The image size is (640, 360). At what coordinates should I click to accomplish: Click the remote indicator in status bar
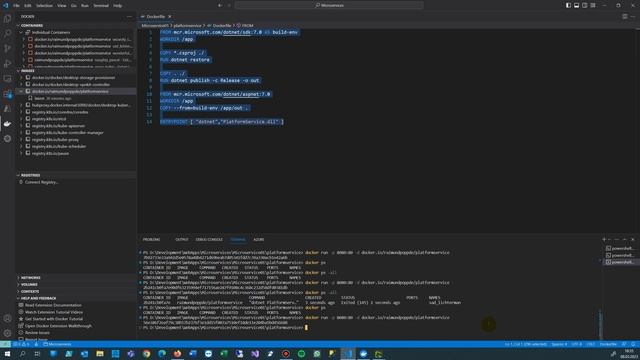point(5,344)
